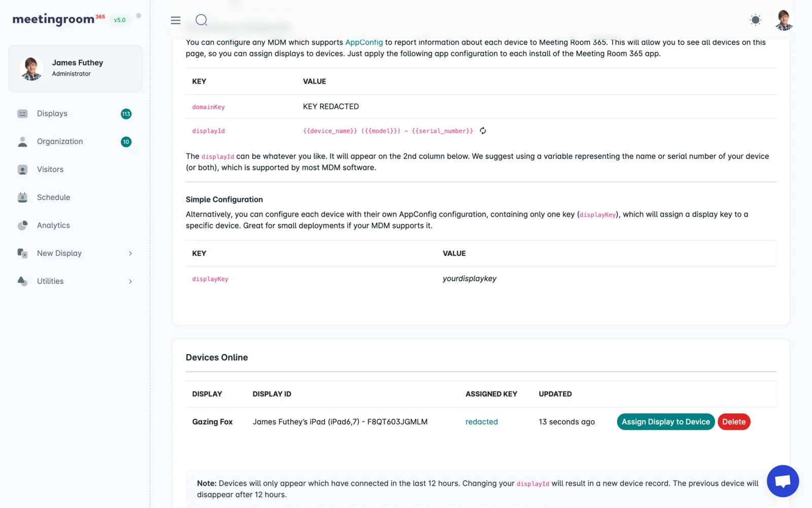Click James Futhey sidebar profile picture
This screenshot has width=812, height=508.
coord(31,69)
